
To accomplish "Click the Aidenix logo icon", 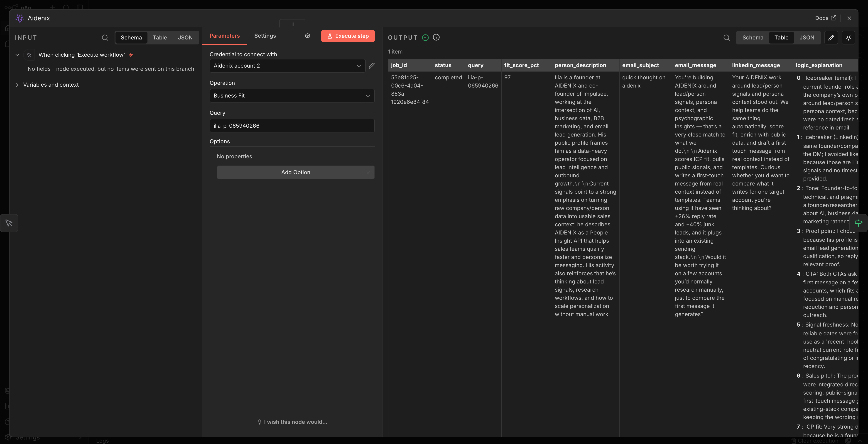I will point(20,18).
